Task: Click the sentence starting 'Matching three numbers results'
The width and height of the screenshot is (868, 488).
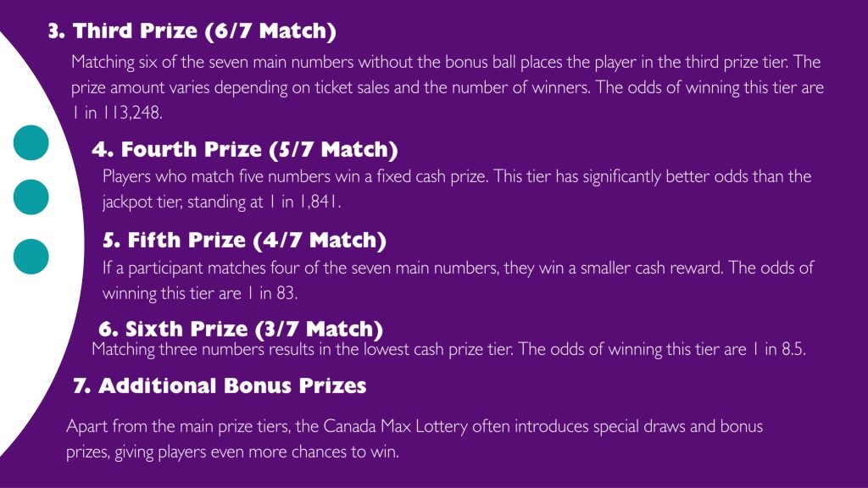Action: (x=448, y=350)
